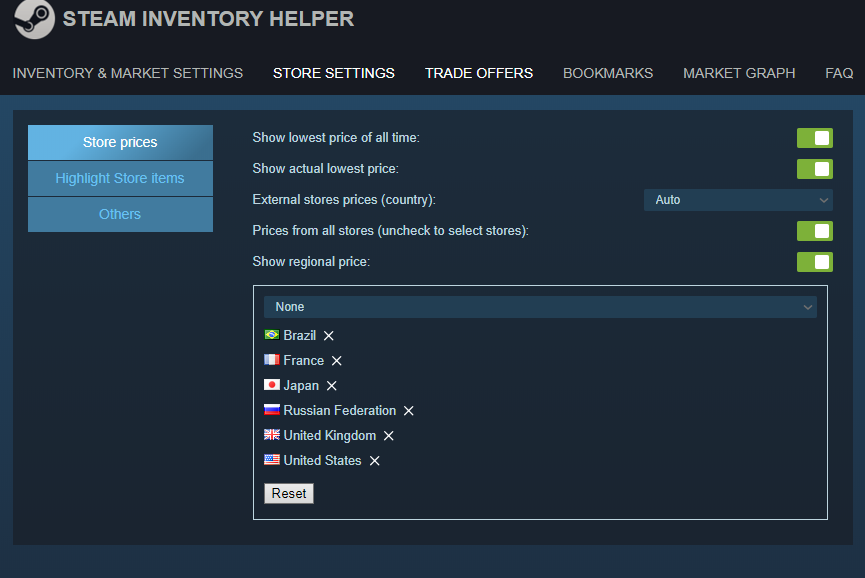The image size is (865, 578).
Task: Click the Russian Federation flag icon
Action: tap(272, 409)
